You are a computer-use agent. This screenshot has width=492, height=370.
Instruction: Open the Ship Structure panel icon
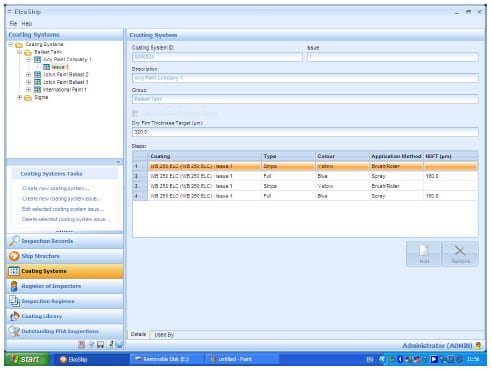(x=14, y=256)
